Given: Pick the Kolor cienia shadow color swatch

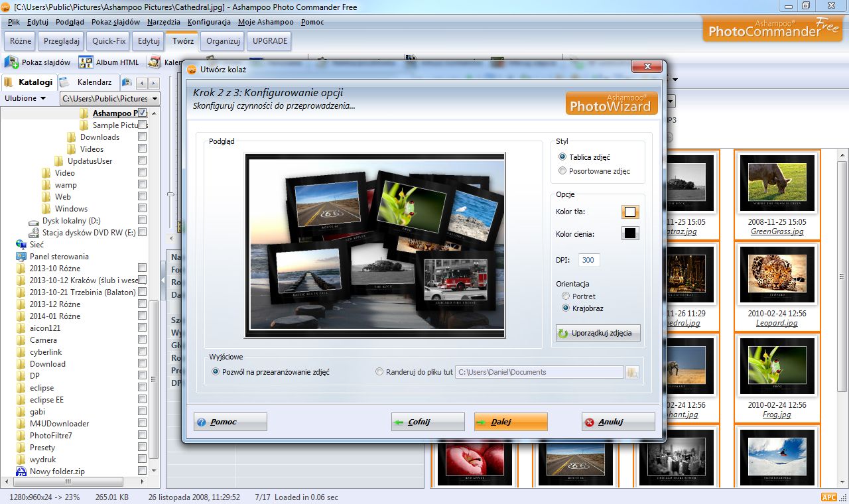Looking at the screenshot, I should coord(630,233).
